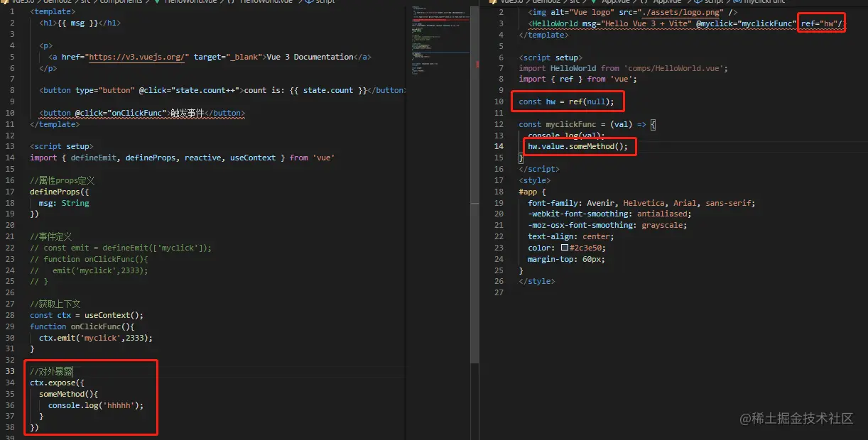The height and width of the screenshot is (440, 868).
Task: Click 'hw.value.someMethod();' line
Action: 578,147
